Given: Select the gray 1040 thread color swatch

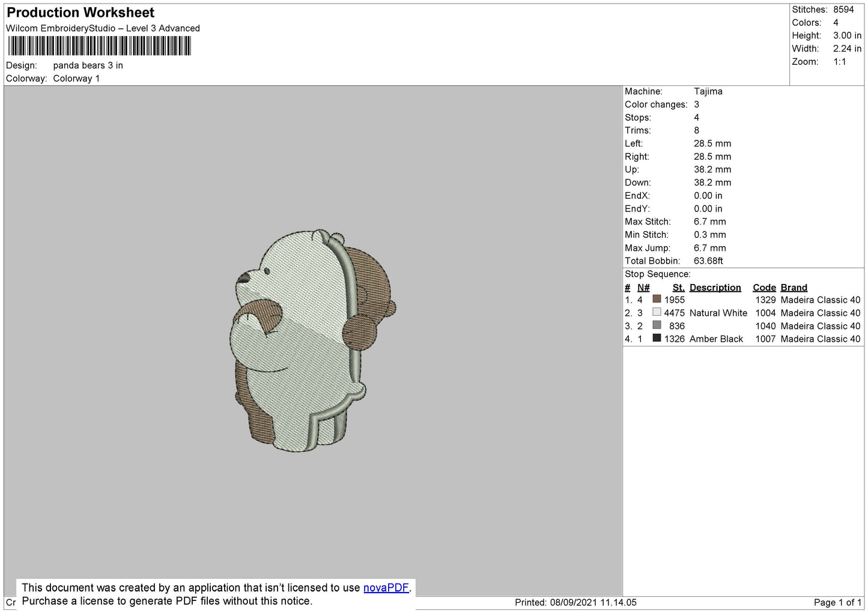Looking at the screenshot, I should (x=657, y=325).
